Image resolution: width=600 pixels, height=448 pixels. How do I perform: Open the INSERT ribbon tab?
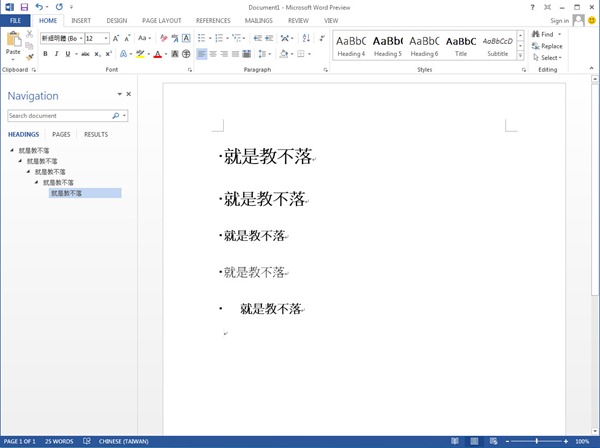coord(81,20)
